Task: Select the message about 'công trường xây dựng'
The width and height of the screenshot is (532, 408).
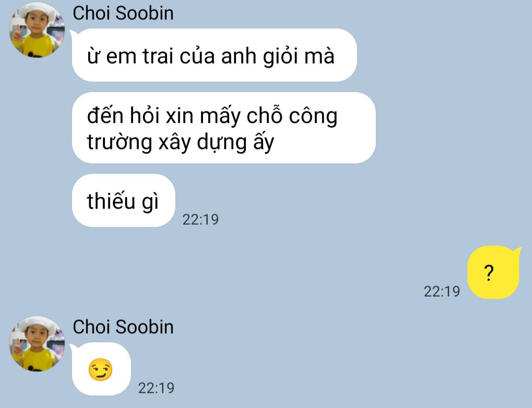Action: [x=224, y=128]
